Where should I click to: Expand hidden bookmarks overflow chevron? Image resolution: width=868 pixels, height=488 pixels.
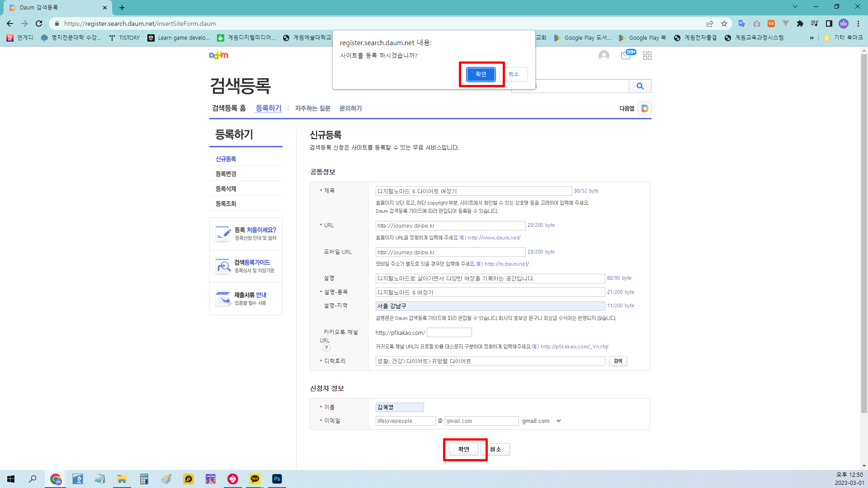pyautogui.click(x=811, y=38)
